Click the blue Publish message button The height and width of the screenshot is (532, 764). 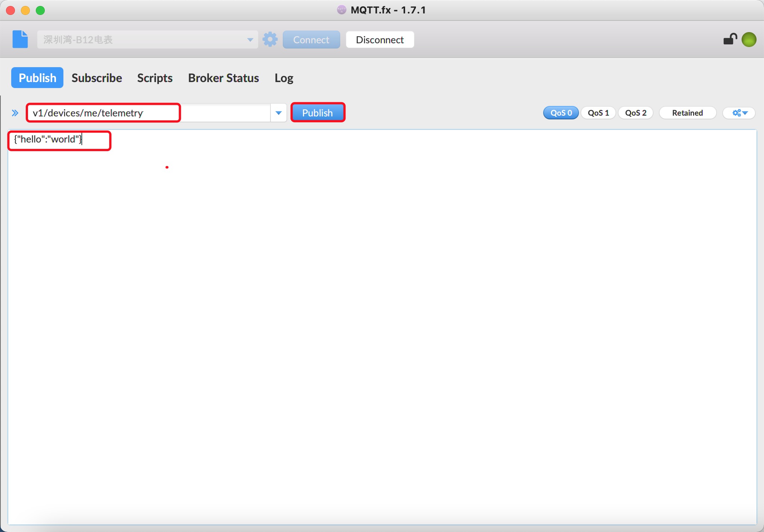pos(317,113)
